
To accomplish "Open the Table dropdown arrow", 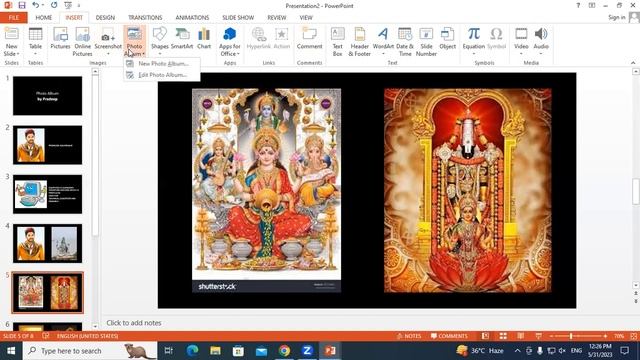I will (x=36, y=54).
